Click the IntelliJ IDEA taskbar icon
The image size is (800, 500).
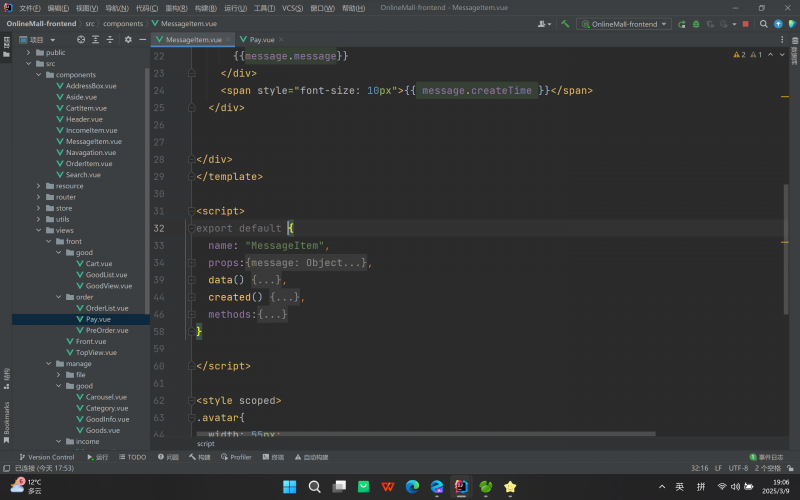click(461, 487)
